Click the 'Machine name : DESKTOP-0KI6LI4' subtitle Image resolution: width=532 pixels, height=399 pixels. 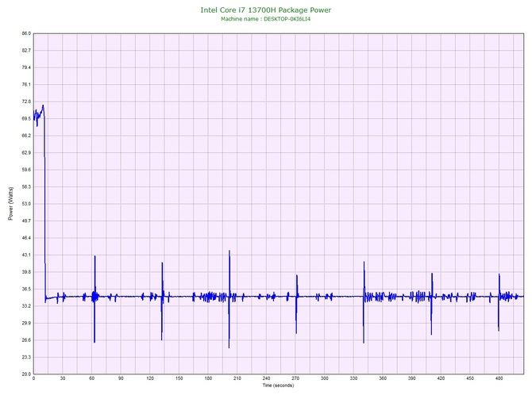click(x=266, y=19)
